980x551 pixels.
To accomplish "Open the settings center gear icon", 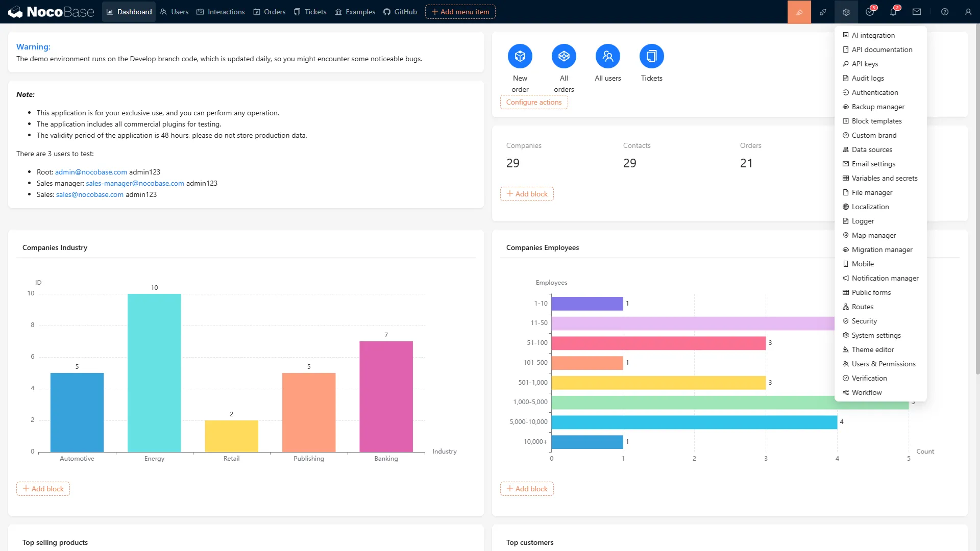I will [x=846, y=11].
